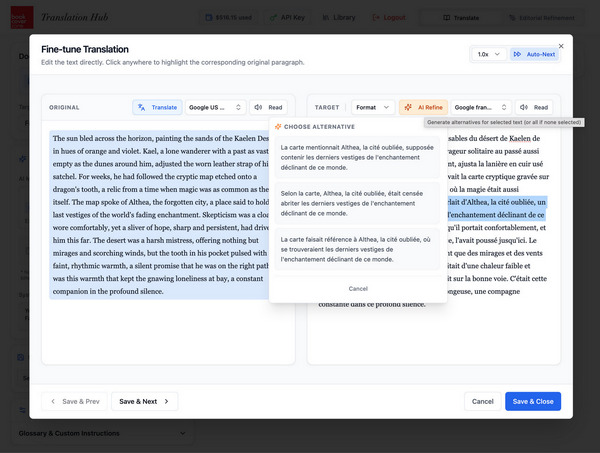Screen dimensions: 600x453
Task: Click the chevron of the Format dropdown
Action: 386,108
